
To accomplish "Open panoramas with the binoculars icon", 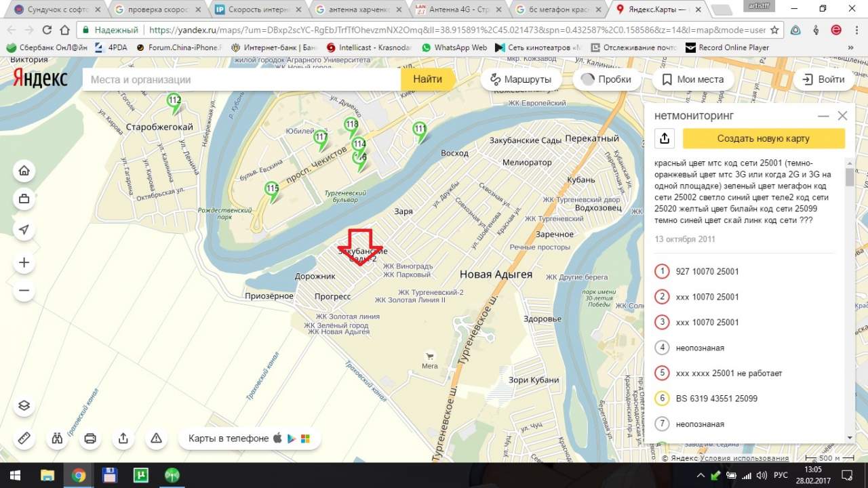I will point(57,439).
